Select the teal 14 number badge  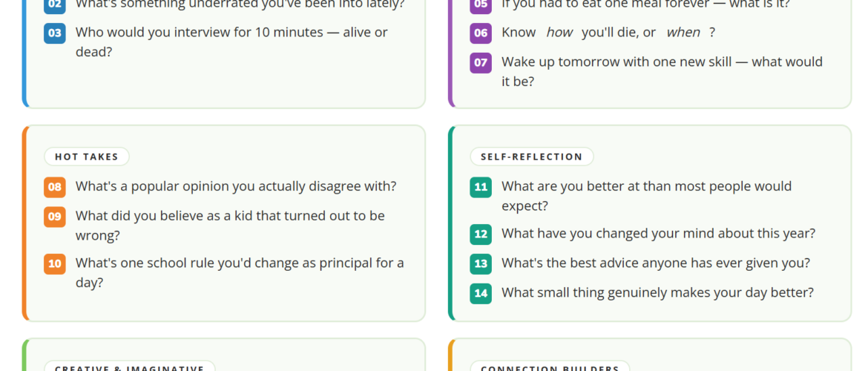pyautogui.click(x=481, y=293)
